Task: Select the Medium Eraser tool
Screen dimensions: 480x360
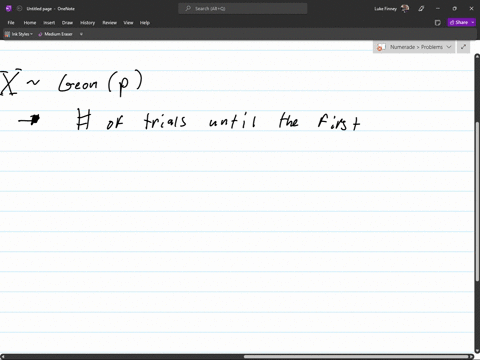Action: pos(55,34)
